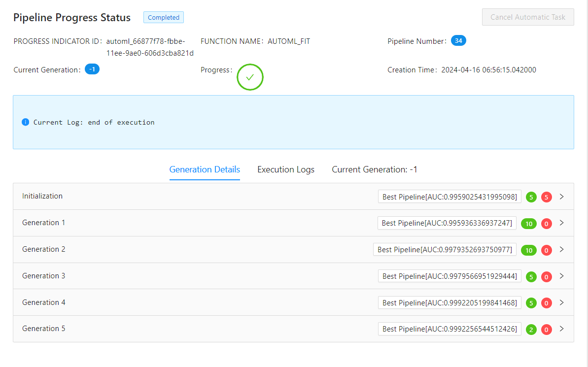
Task: Click the Current Generation -1 badge
Action: (x=92, y=69)
